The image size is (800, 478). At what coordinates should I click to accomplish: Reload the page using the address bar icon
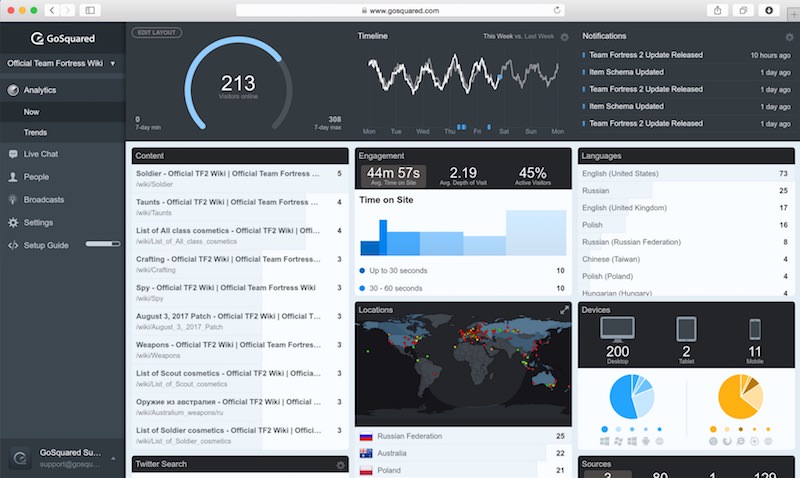(557, 10)
